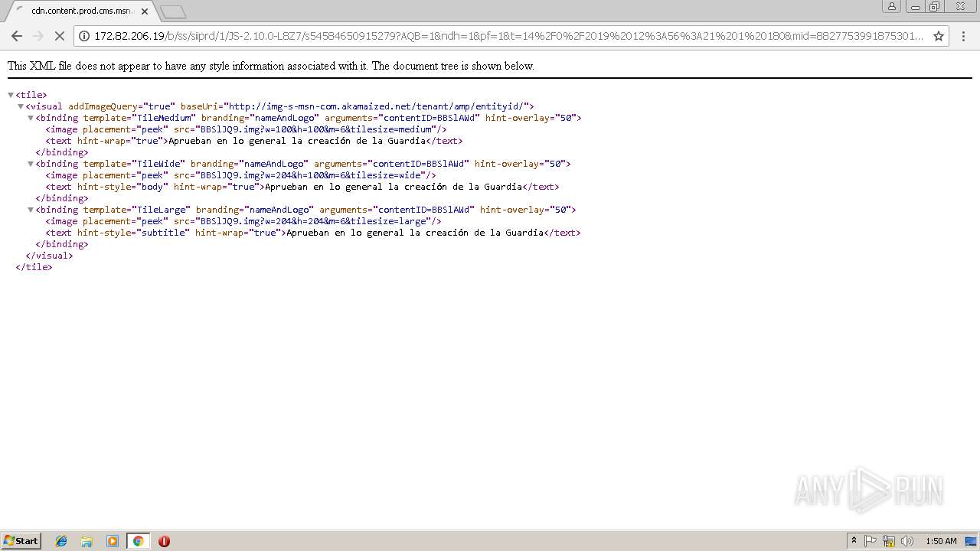Open Windows Media Player taskbar icon

coord(113,541)
